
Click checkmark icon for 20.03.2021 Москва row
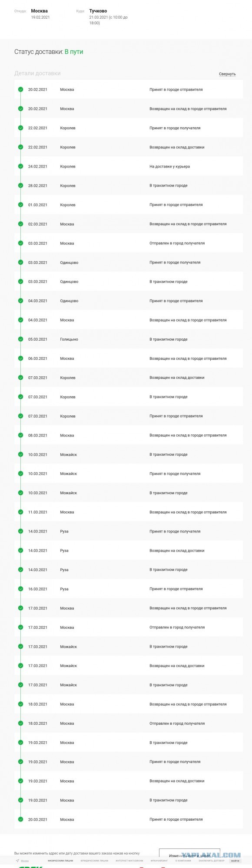tap(20, 819)
